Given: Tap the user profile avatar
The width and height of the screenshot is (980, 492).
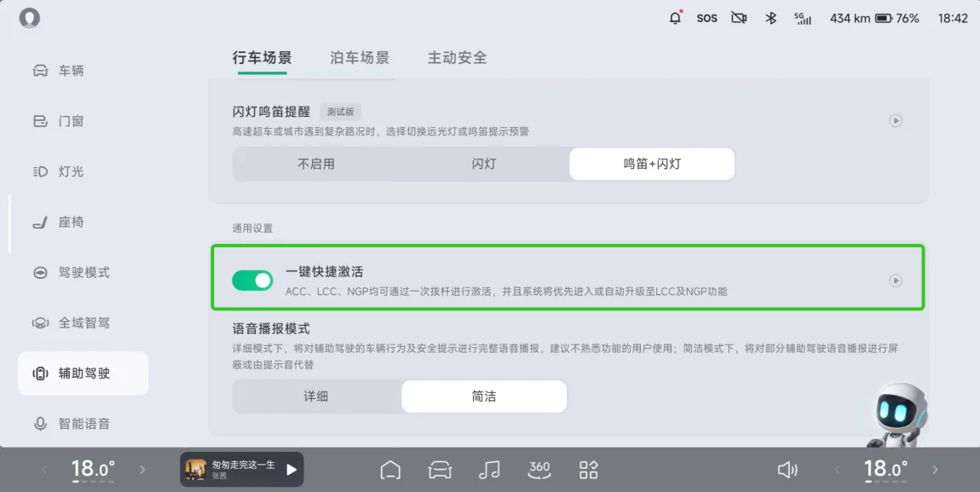Looking at the screenshot, I should point(29,18).
